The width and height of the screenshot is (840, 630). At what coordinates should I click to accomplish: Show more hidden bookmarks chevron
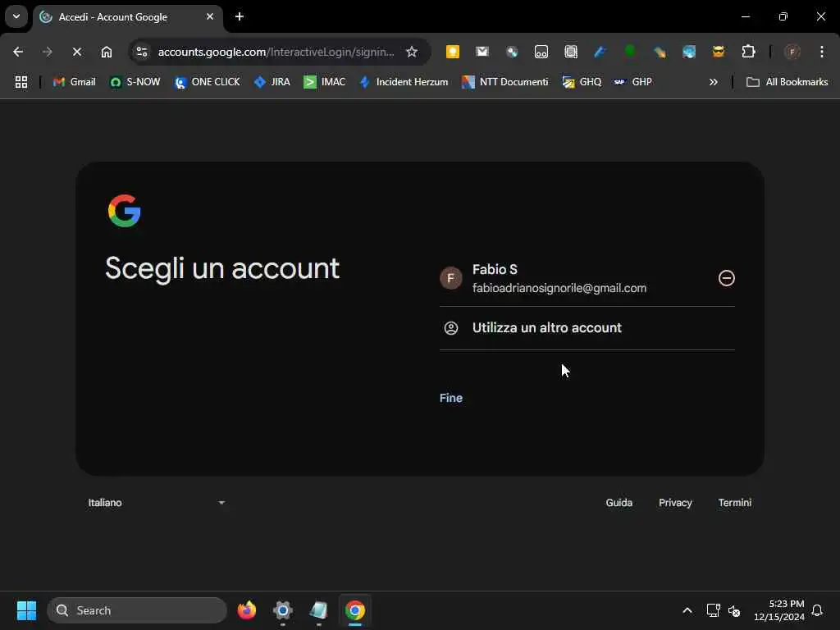[x=714, y=82]
